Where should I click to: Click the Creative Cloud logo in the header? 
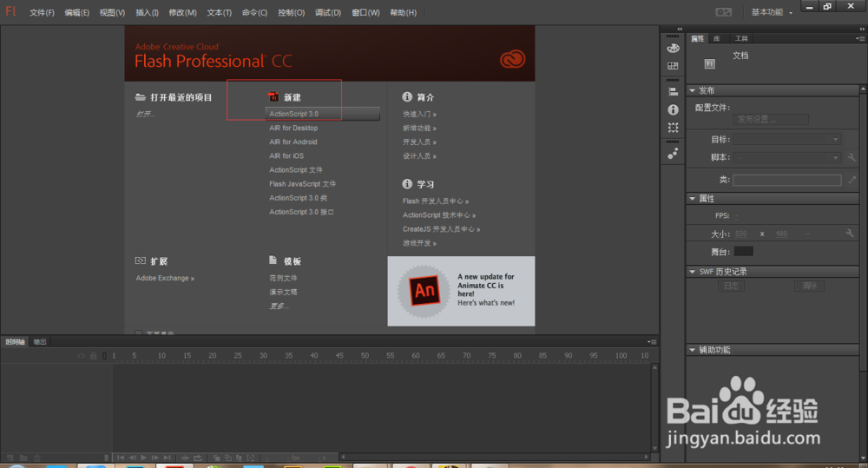513,59
